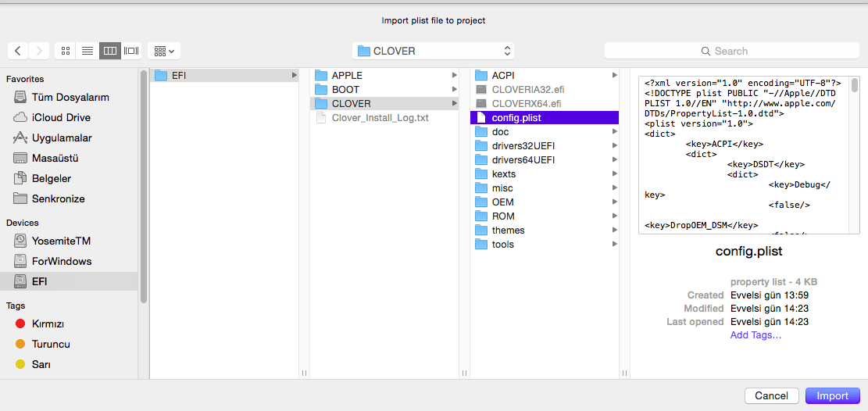Open the item arrangement dropdown
868x411 pixels.
pyautogui.click(x=164, y=51)
